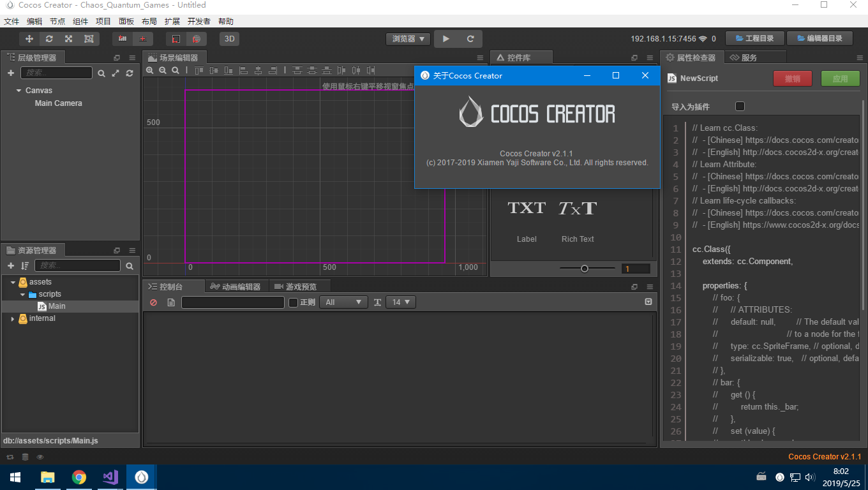This screenshot has height=490, width=868.
Task: Toggle collapse of repeated console logs
Action: [x=648, y=302]
